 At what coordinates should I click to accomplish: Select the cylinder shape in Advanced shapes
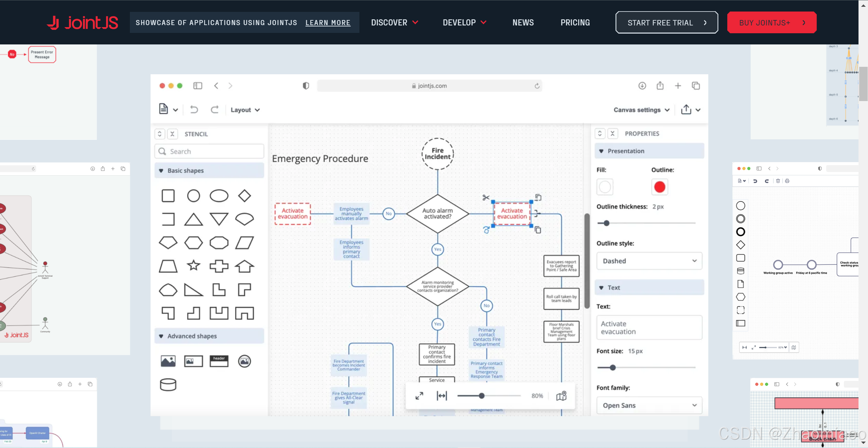[168, 385]
